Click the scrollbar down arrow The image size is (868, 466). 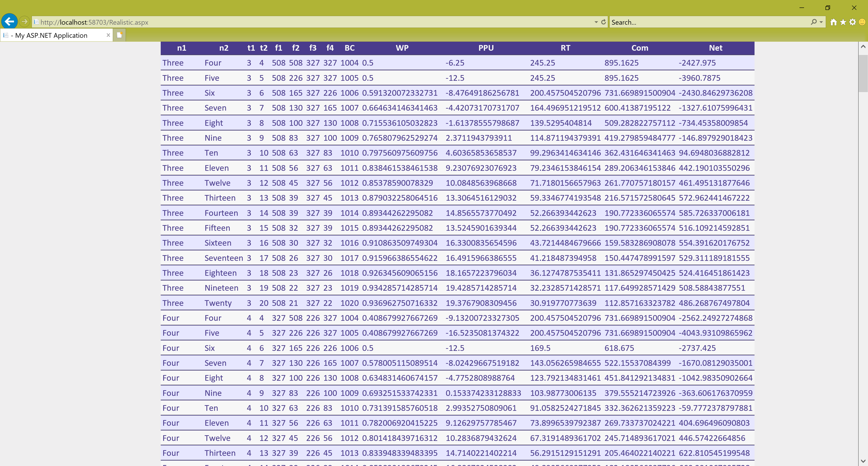(863, 461)
